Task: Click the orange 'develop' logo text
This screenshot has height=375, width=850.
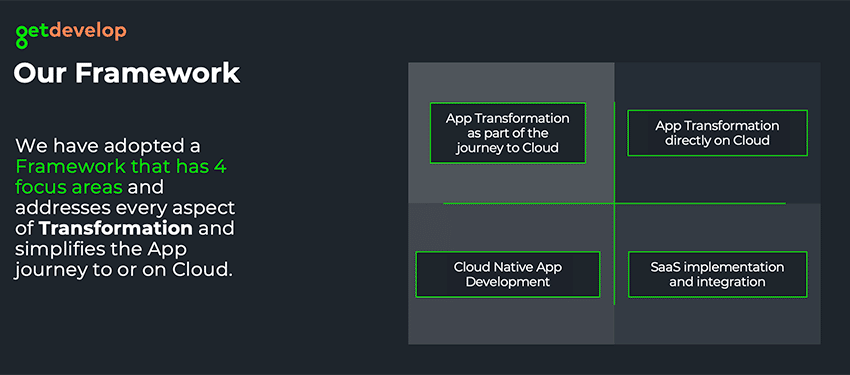Action: 88,33
